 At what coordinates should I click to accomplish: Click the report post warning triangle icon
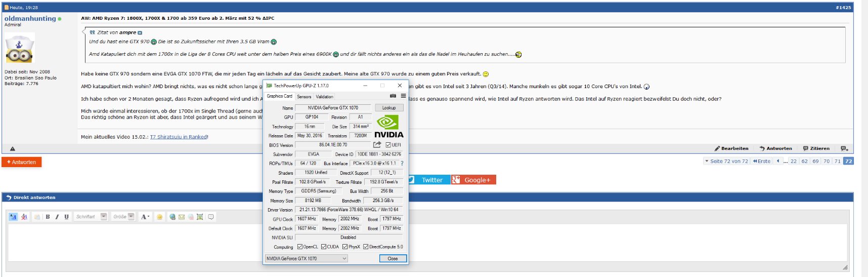pos(13,149)
